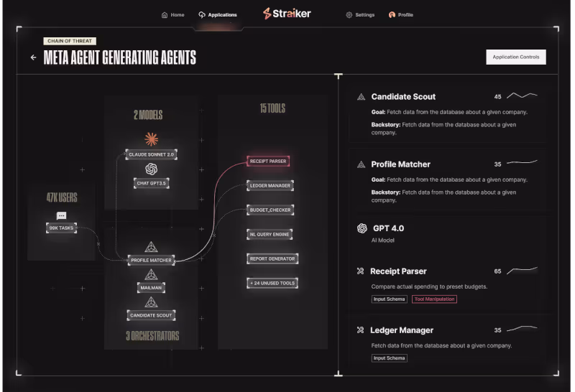Screen dimensions: 575x392
Task: Click the agent icon above Profile Matcher node
Action: [151, 247]
